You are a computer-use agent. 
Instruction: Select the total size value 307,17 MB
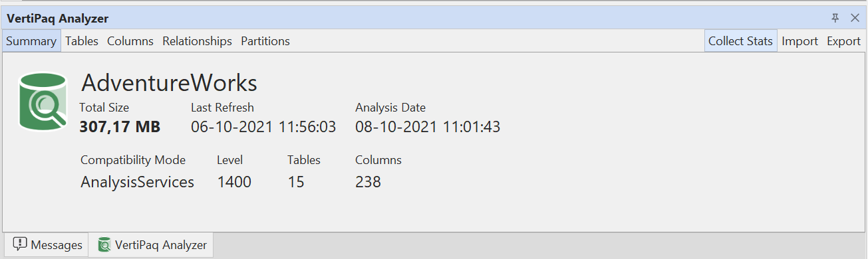(x=120, y=127)
